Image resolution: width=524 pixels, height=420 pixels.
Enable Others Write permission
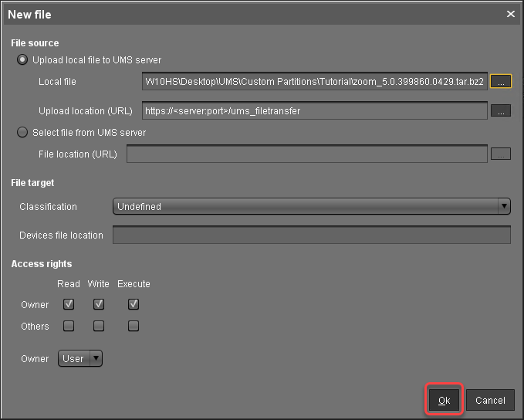pos(99,326)
